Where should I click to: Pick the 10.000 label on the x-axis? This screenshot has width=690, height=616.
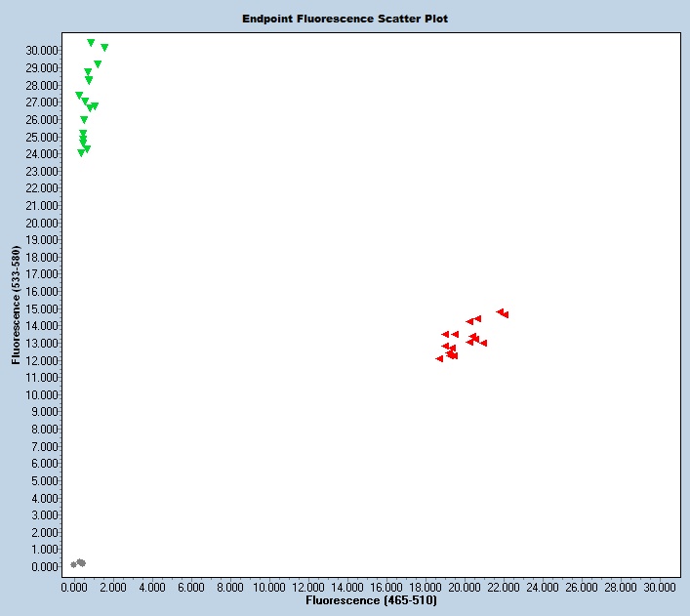tap(269, 588)
